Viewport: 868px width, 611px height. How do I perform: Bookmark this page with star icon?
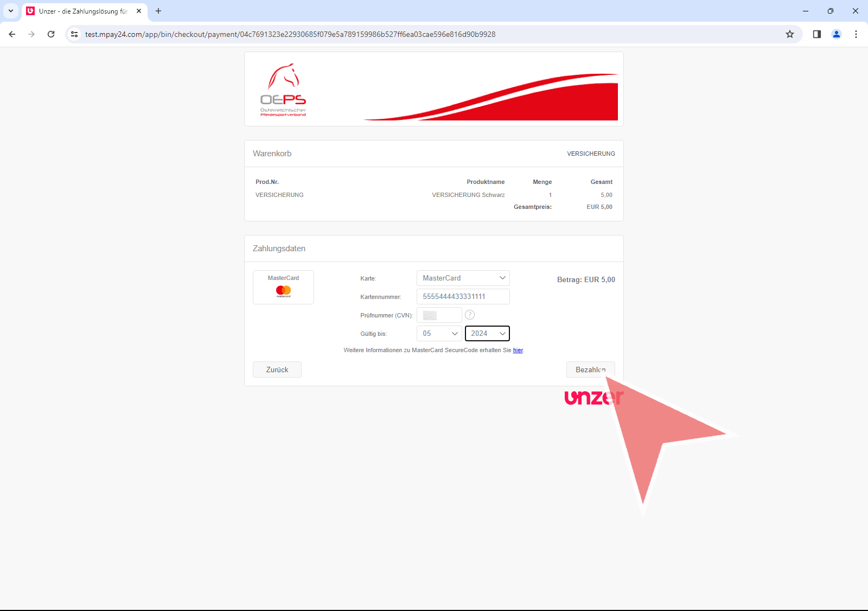[790, 34]
